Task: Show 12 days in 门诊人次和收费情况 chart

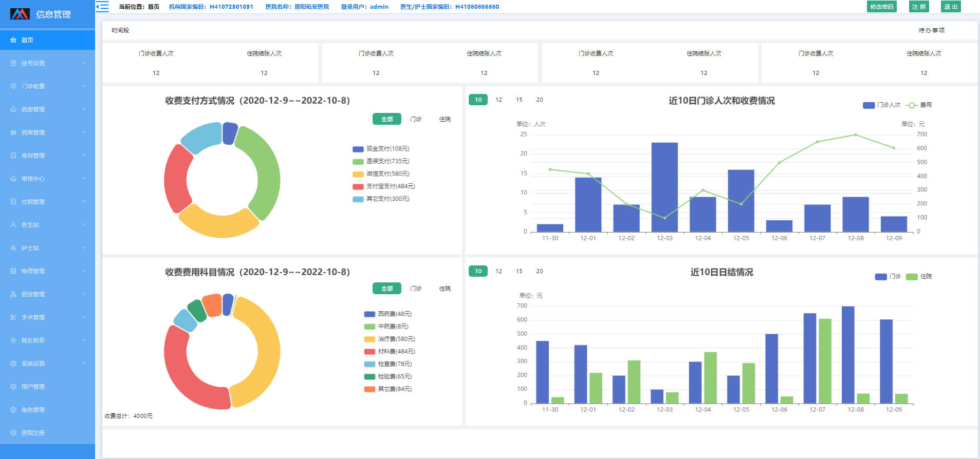Action: tap(498, 100)
